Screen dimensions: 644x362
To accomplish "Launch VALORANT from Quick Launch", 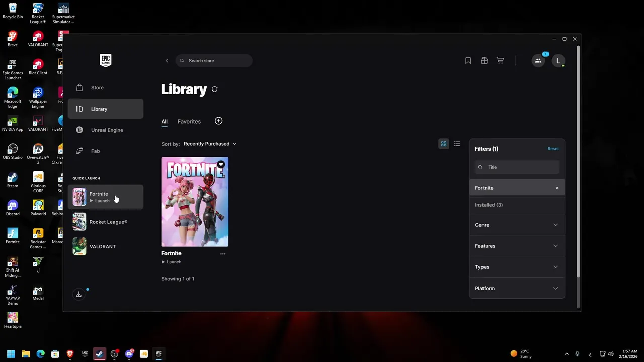I will [106, 246].
